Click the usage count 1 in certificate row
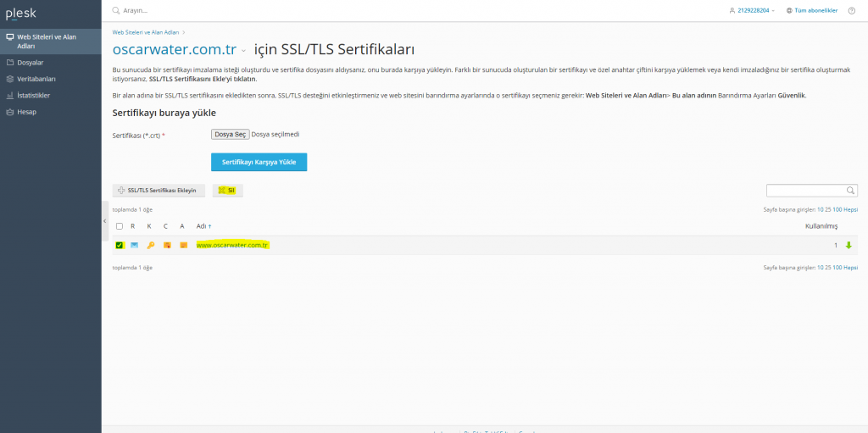Screen dimensions: 868x433 coord(836,245)
